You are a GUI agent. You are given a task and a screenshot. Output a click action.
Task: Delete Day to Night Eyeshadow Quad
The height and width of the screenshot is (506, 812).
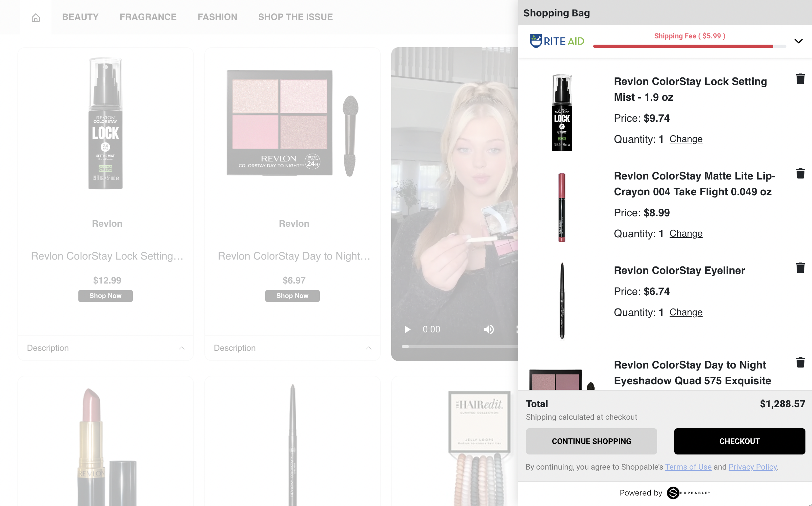800,362
